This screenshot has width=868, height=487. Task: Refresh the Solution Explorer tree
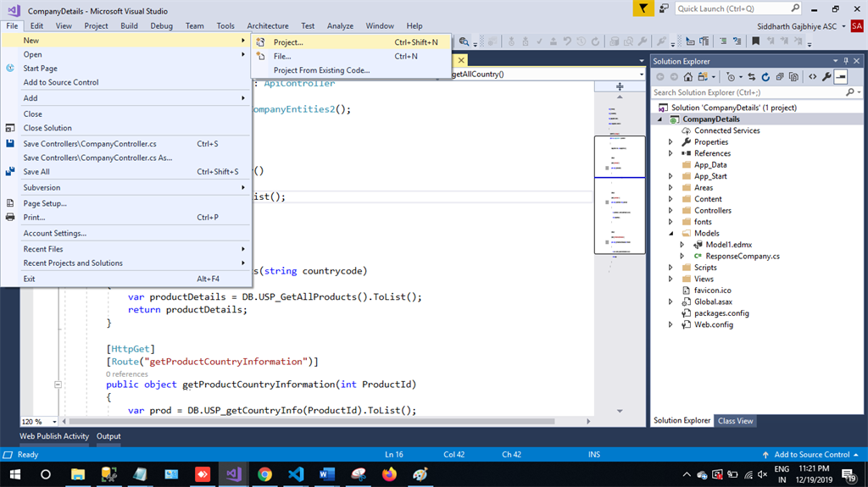(765, 77)
